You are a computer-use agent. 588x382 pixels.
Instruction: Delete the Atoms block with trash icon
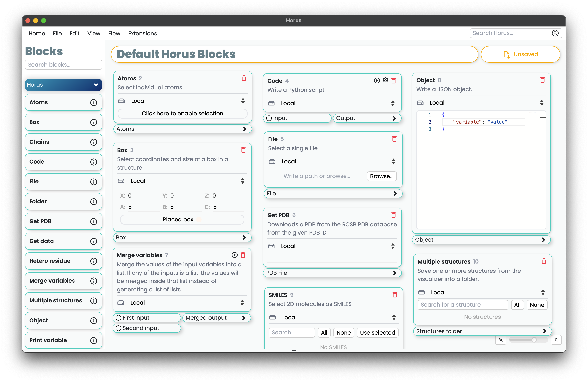tap(244, 78)
